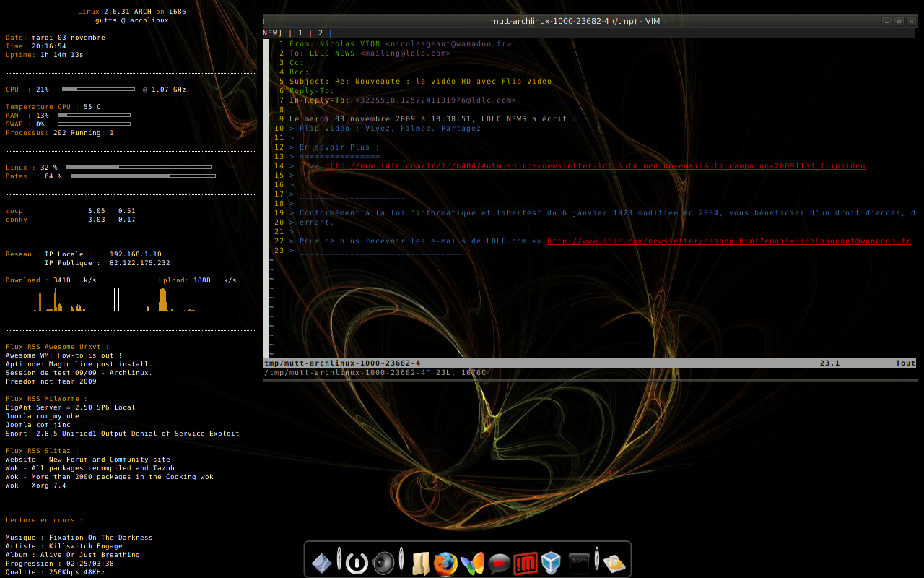Minimize the Vim window
This screenshot has height=578, width=924.
click(x=886, y=21)
